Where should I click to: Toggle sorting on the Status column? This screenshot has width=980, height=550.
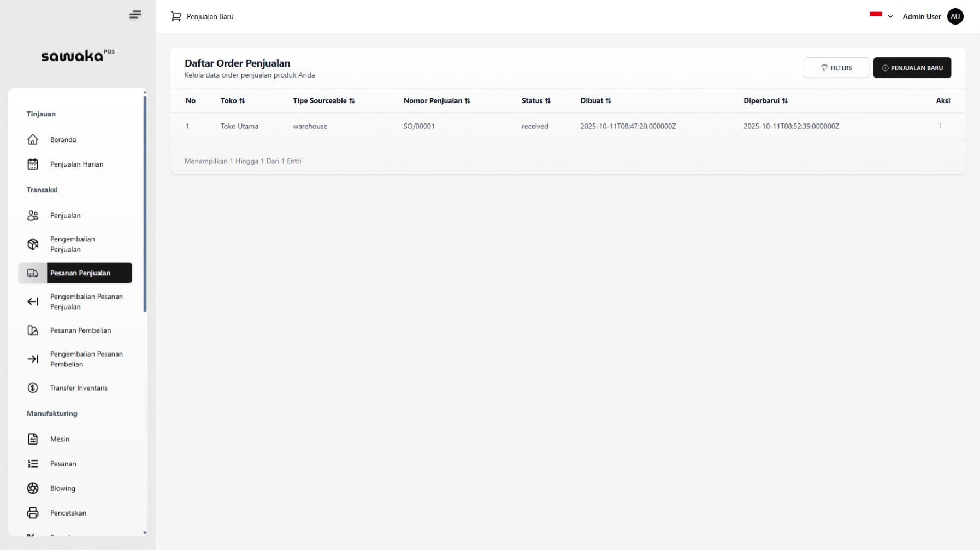point(547,100)
